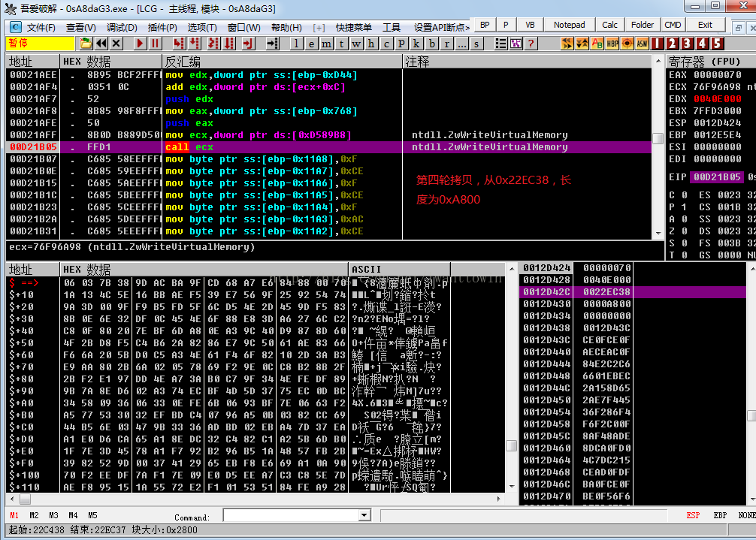The width and height of the screenshot is (756, 540).
Task: Close the debugged program with X icon
Action: [x=116, y=44]
